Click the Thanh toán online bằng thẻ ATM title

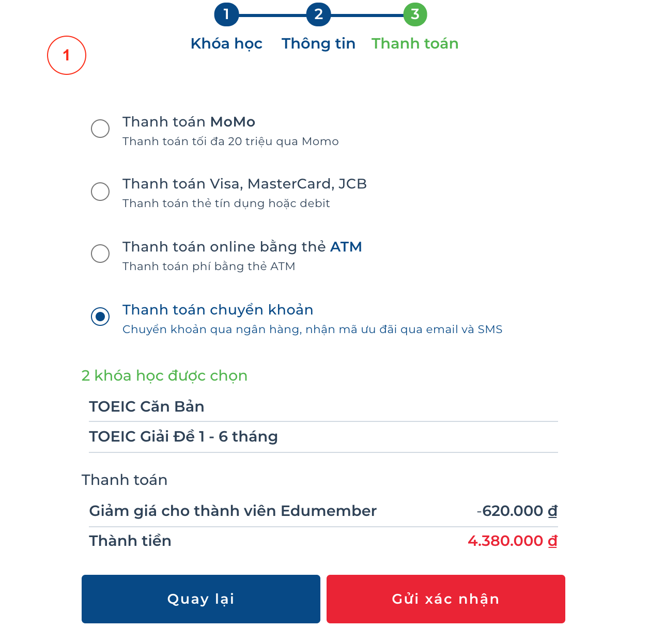click(x=242, y=247)
